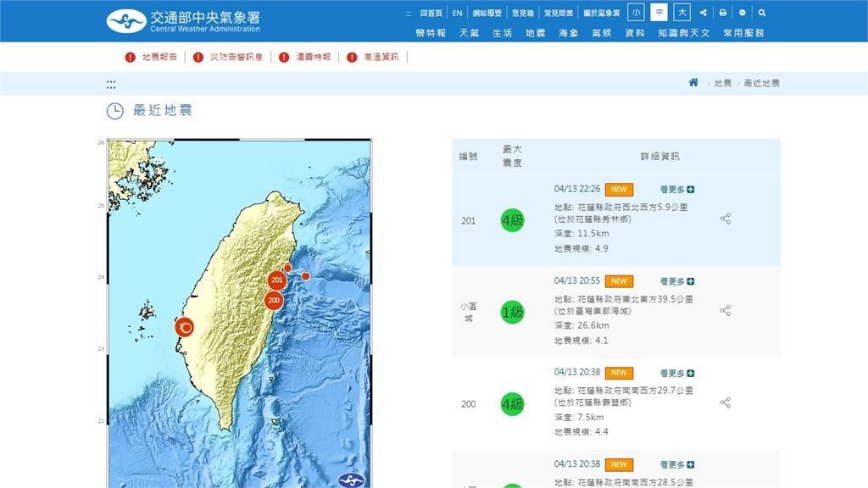
Task: Open the 警特報 main navigation menu
Action: pos(431,33)
